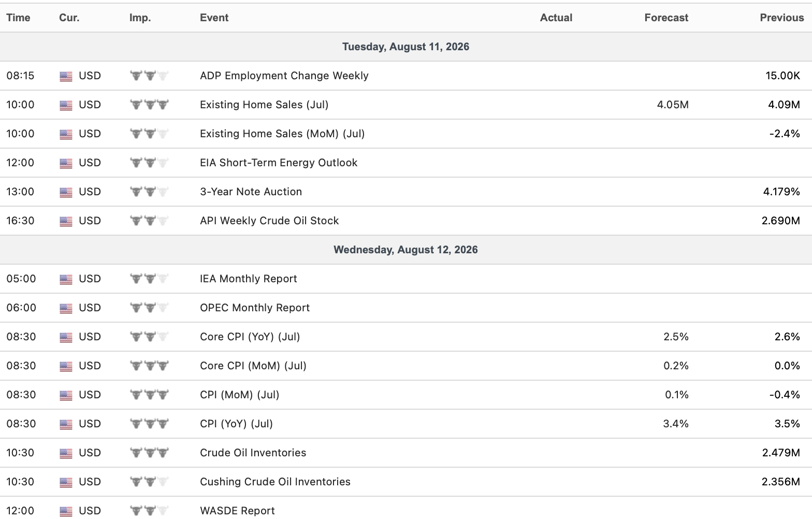Click the US flag icon on the OPEC Monthly Report row
Screen dimensions: 812x519
coord(66,308)
